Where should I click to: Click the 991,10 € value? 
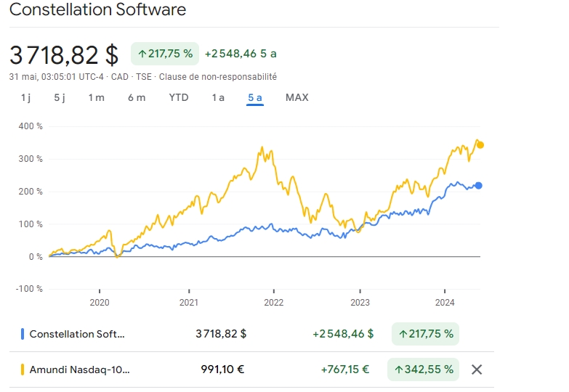(222, 369)
